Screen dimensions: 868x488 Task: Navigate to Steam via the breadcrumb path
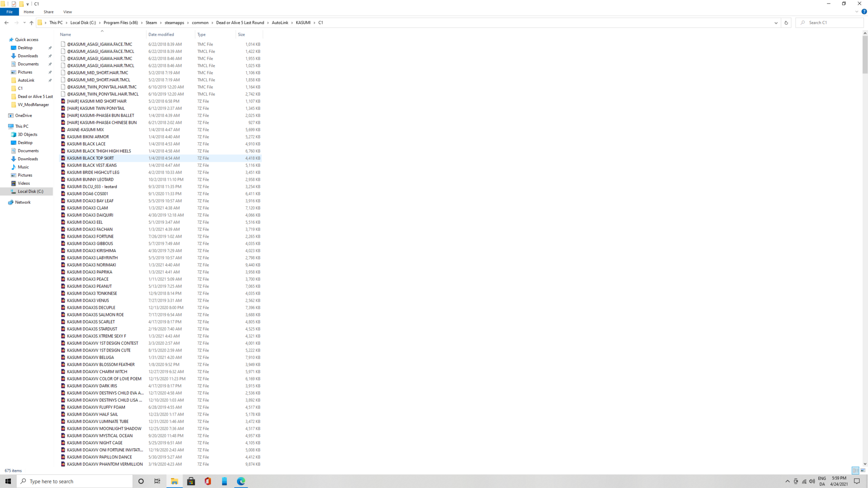151,22
